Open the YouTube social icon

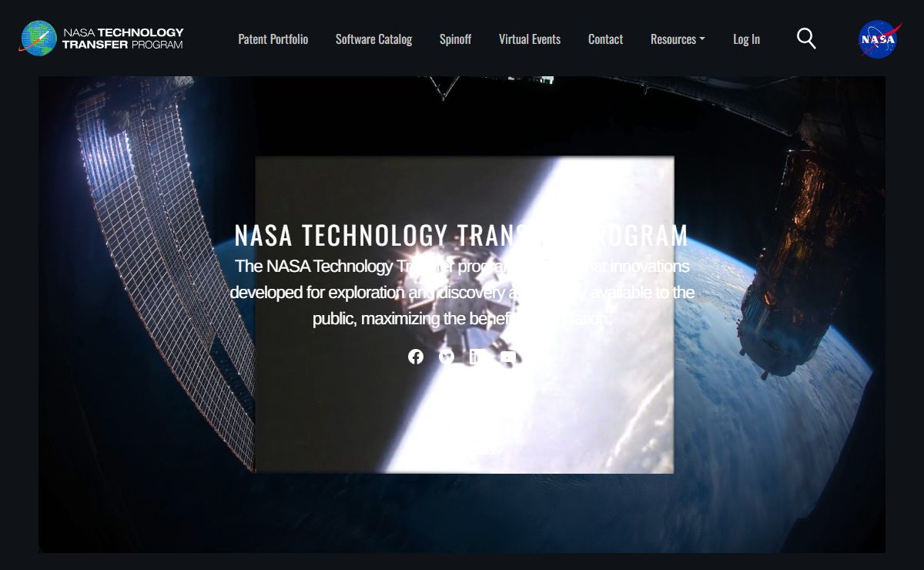[x=508, y=357]
